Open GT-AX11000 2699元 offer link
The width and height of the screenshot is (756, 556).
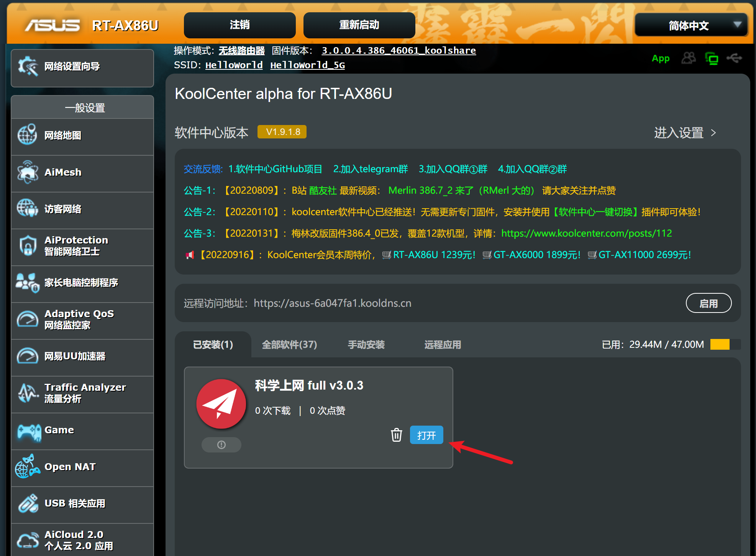point(644,255)
